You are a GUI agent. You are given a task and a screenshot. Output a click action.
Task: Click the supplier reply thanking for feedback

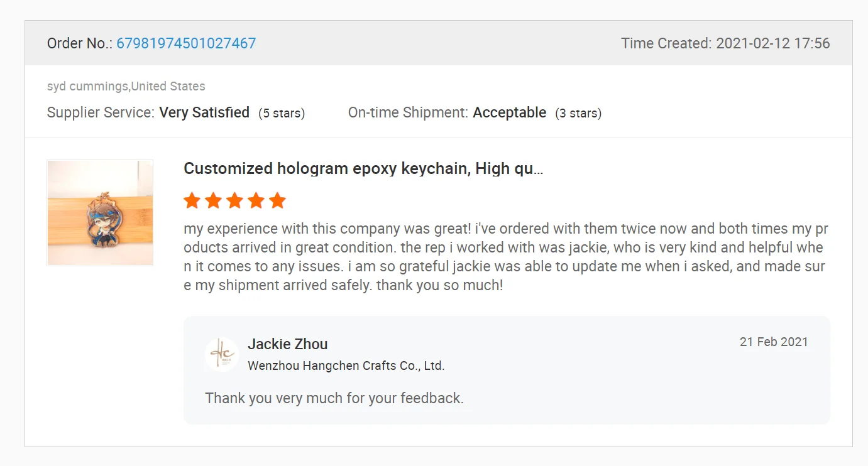(x=334, y=398)
